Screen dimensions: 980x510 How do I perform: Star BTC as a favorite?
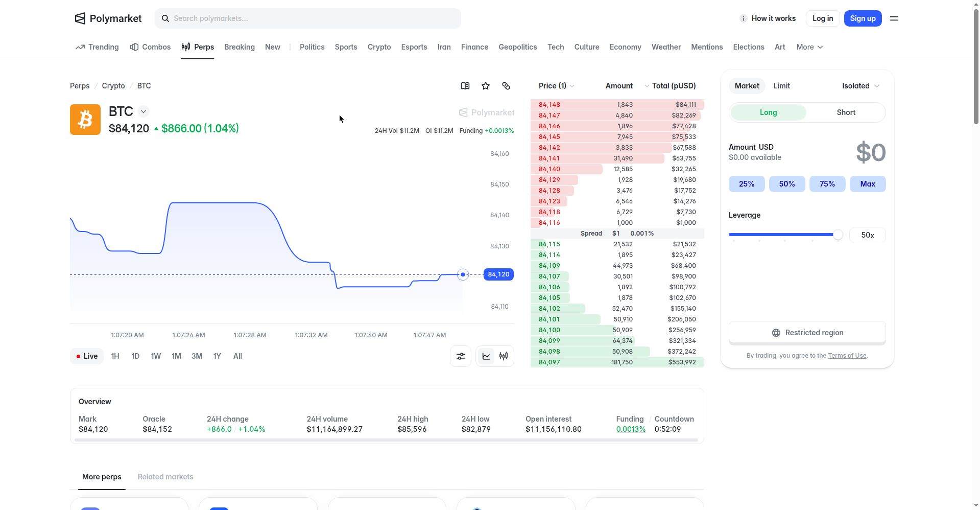point(486,86)
